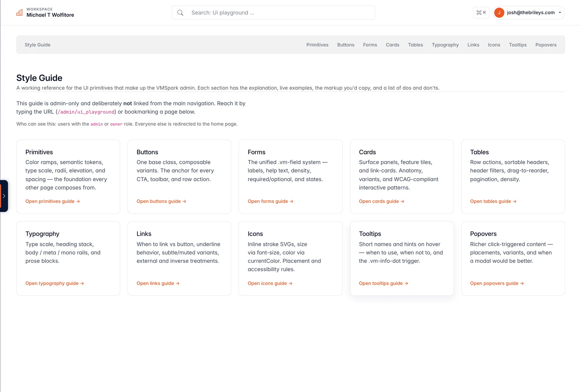This screenshot has width=581, height=392.
Task: Click the ⌘K shortcut button
Action: 481,13
